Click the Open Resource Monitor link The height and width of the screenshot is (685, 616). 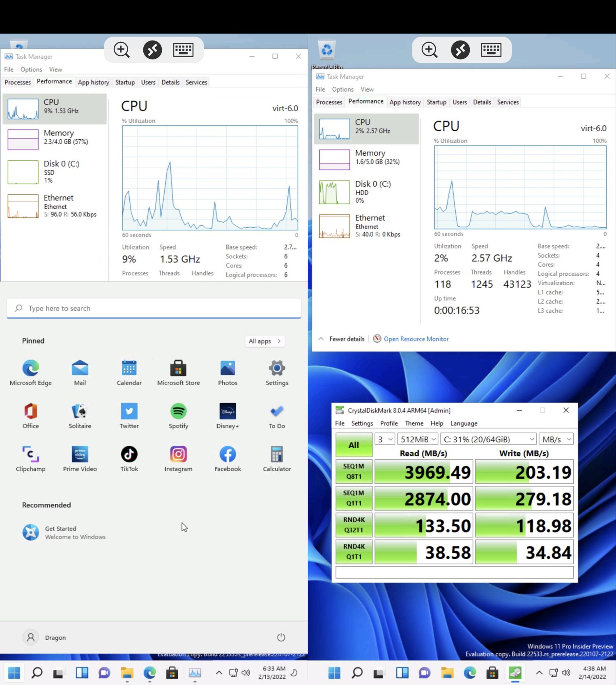coord(416,339)
